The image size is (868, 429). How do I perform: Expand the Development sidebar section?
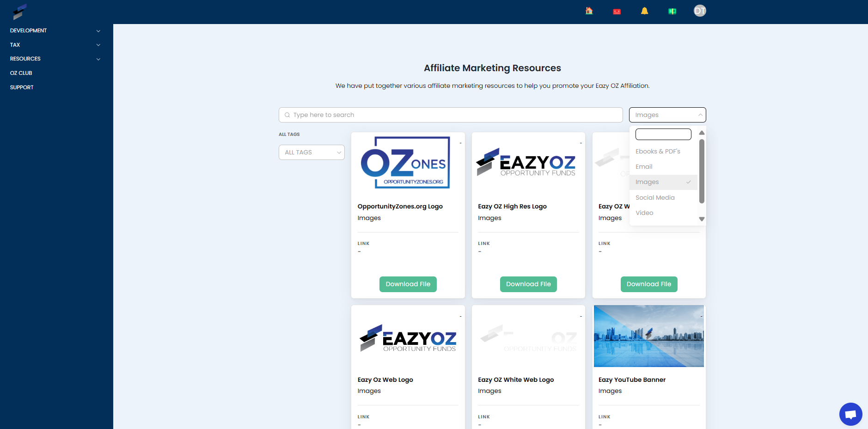tap(55, 31)
